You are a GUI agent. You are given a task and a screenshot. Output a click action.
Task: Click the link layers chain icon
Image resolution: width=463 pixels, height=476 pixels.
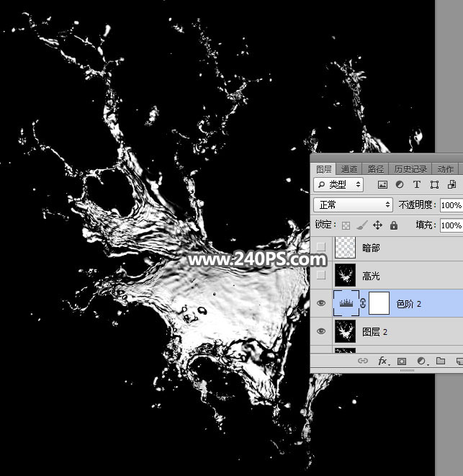click(x=363, y=361)
